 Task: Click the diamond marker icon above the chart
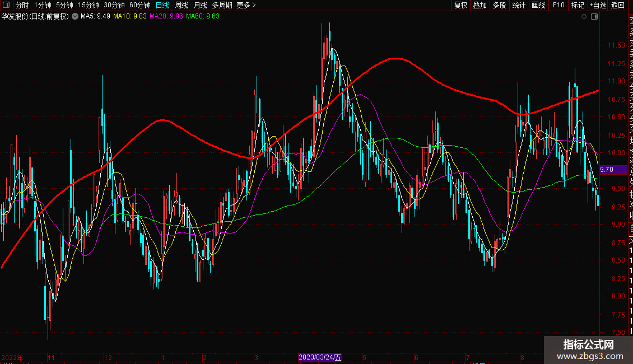point(584,17)
